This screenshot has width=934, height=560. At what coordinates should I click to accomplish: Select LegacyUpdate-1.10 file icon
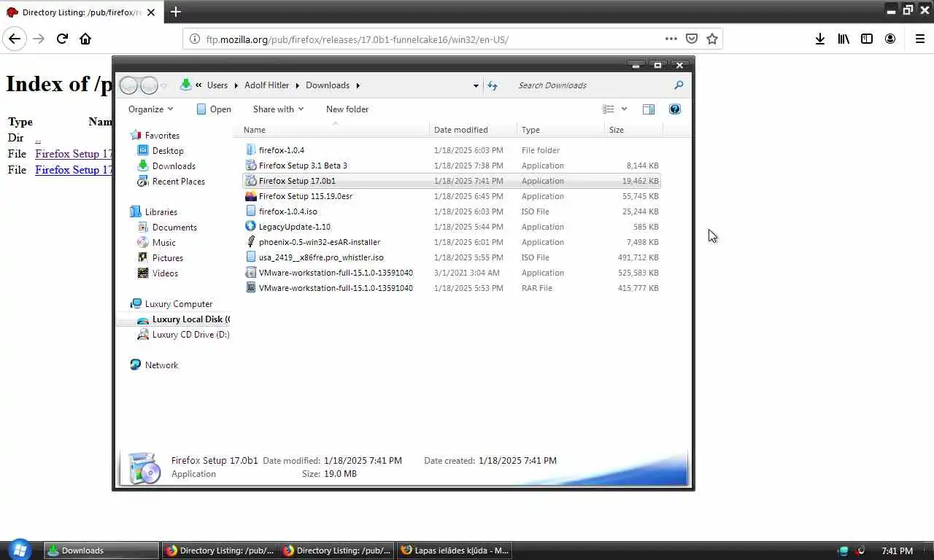coord(251,227)
